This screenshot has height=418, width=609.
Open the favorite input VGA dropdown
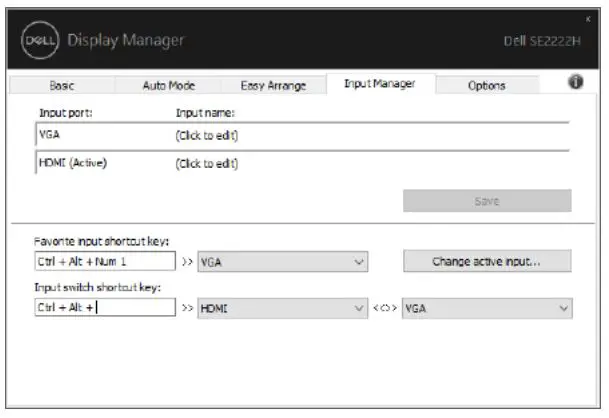point(282,262)
